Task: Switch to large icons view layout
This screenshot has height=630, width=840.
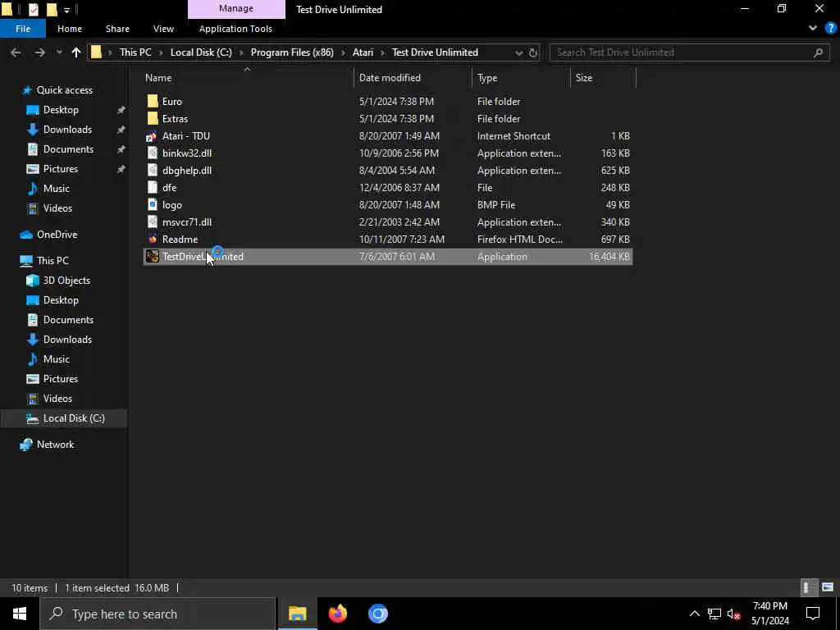Action: coord(828,587)
